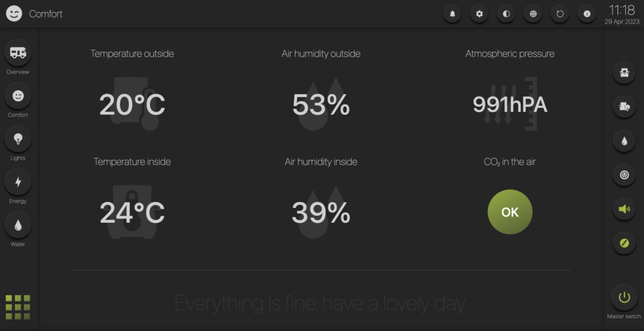This screenshot has width=644, height=331.
Task: Toggle the green stairs step switch
Action: click(625, 243)
